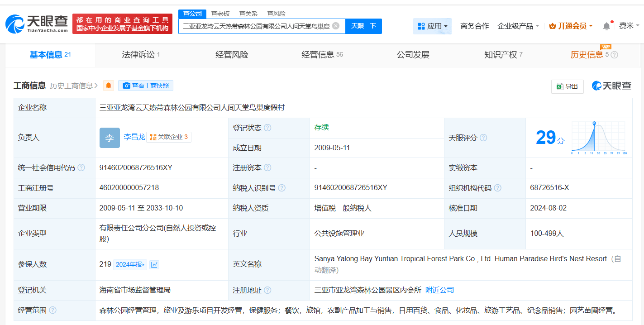Open the 费米 user account menu
Image resolution: width=644 pixels, height=325 pixels.
click(629, 26)
